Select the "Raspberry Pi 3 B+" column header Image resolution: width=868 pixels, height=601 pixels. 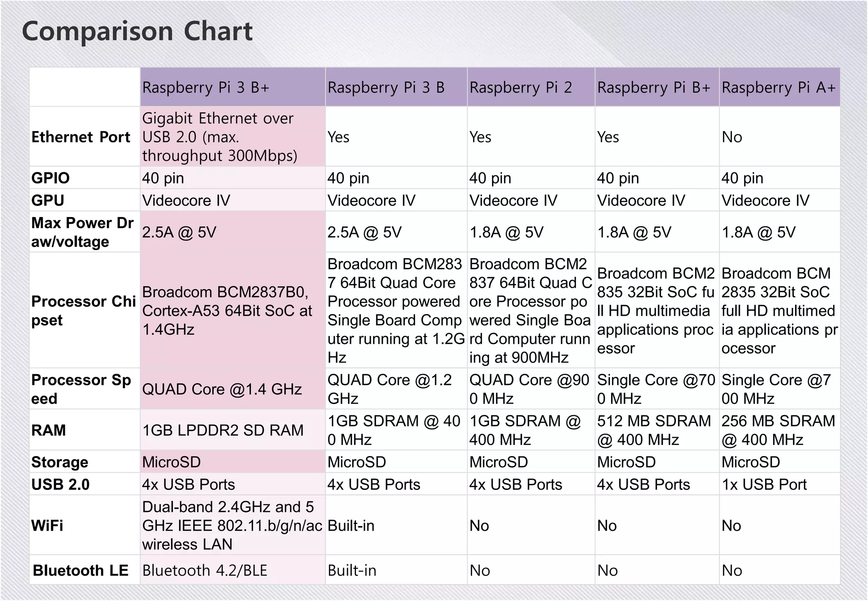point(206,87)
